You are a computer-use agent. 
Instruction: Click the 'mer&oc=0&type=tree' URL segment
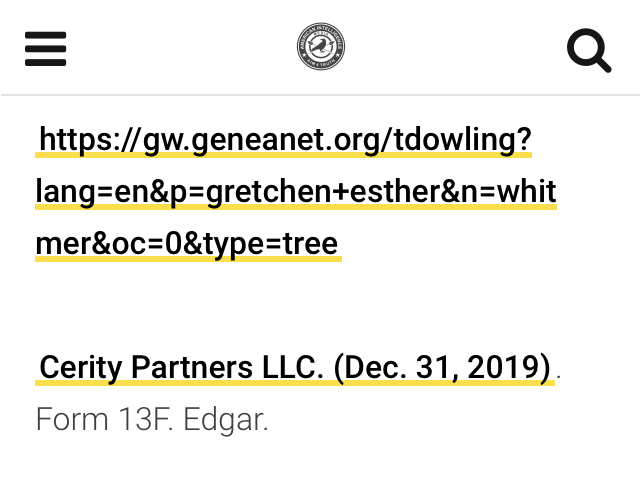[187, 244]
